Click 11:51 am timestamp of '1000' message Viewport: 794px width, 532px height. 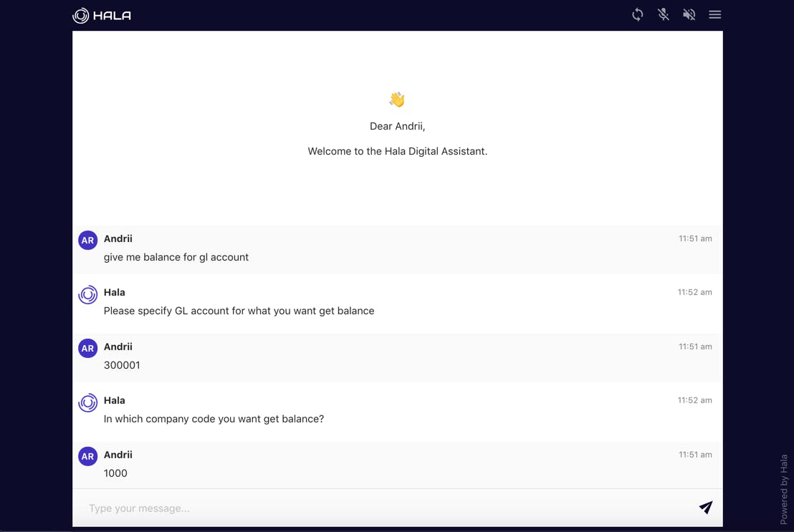(695, 455)
